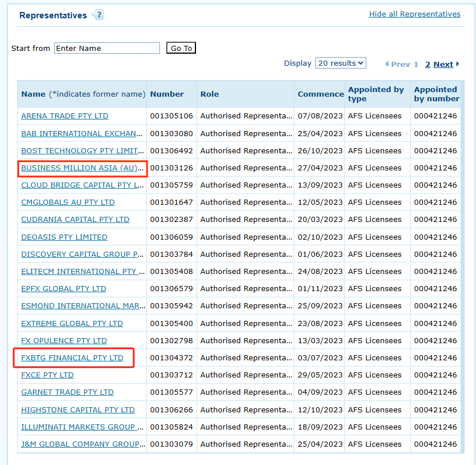This screenshot has height=465, width=476.
Task: Open FX OPULENCE PTY LTD link
Action: 64,341
